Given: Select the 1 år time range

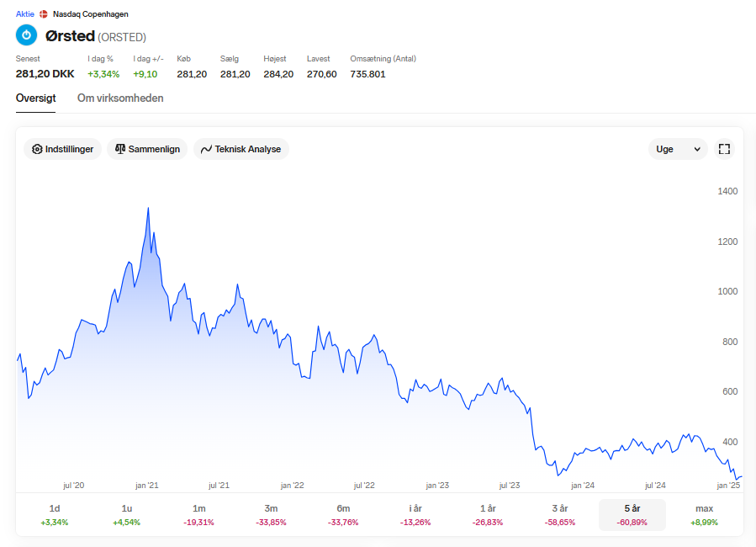Looking at the screenshot, I should pos(488,515).
